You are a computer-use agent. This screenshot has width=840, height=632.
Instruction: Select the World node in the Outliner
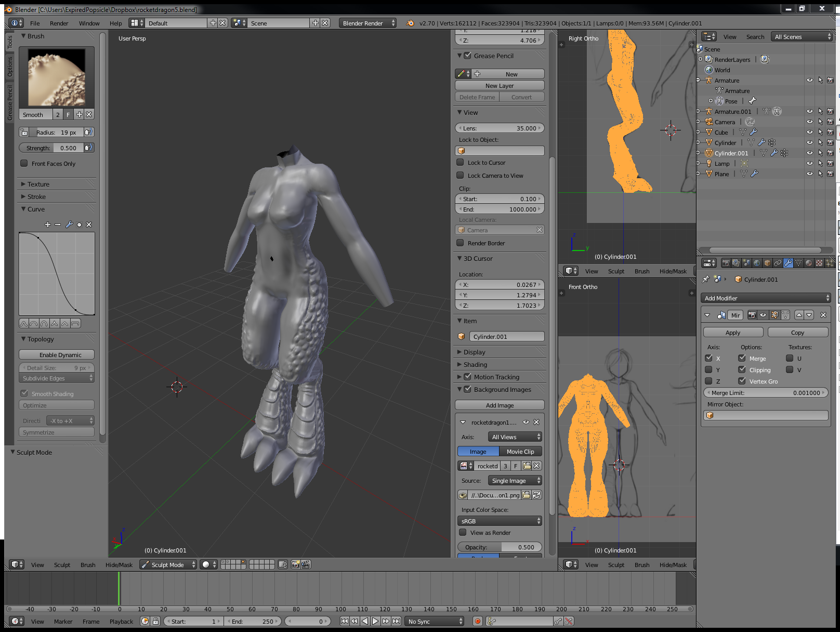click(722, 70)
